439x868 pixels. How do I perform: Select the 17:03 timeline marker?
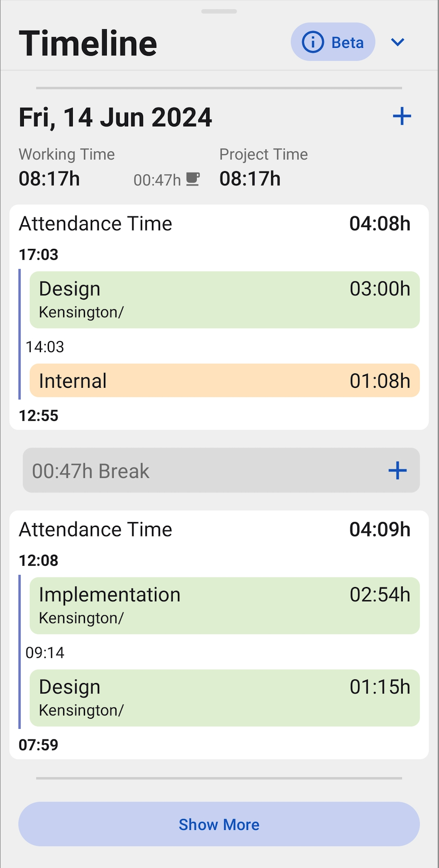[x=38, y=254]
